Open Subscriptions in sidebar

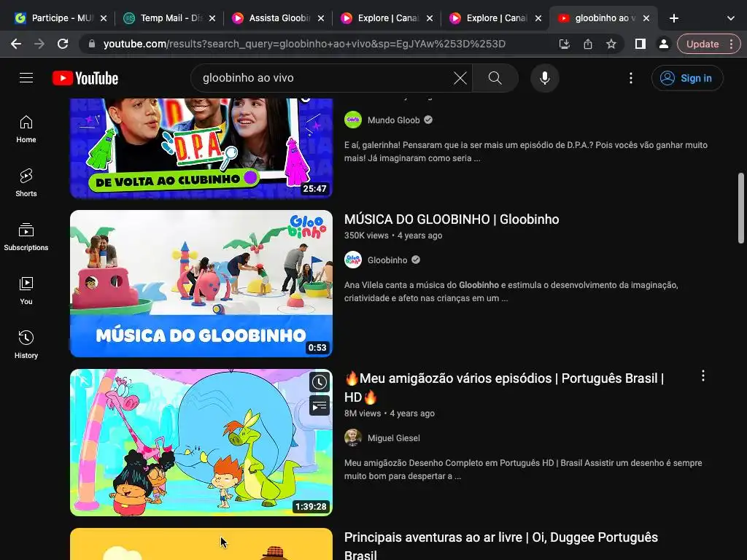tap(26, 237)
